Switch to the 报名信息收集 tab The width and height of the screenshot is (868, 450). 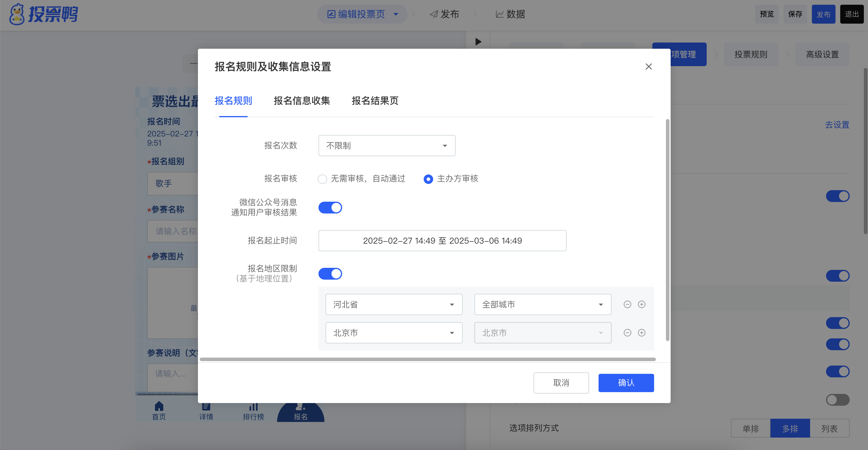pos(302,101)
